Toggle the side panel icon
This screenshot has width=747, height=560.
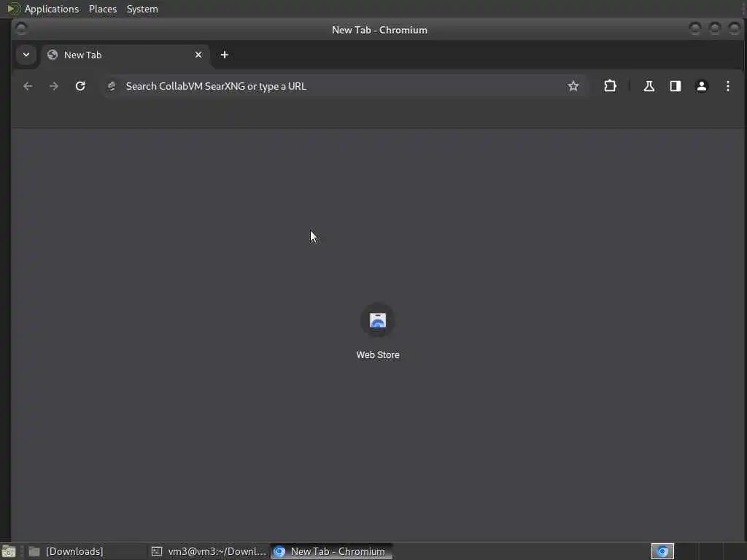[675, 86]
